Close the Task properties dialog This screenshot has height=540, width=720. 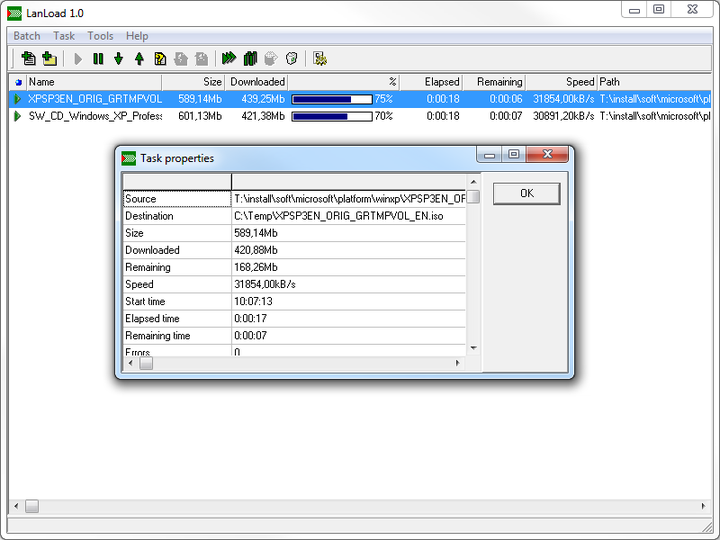coord(547,154)
